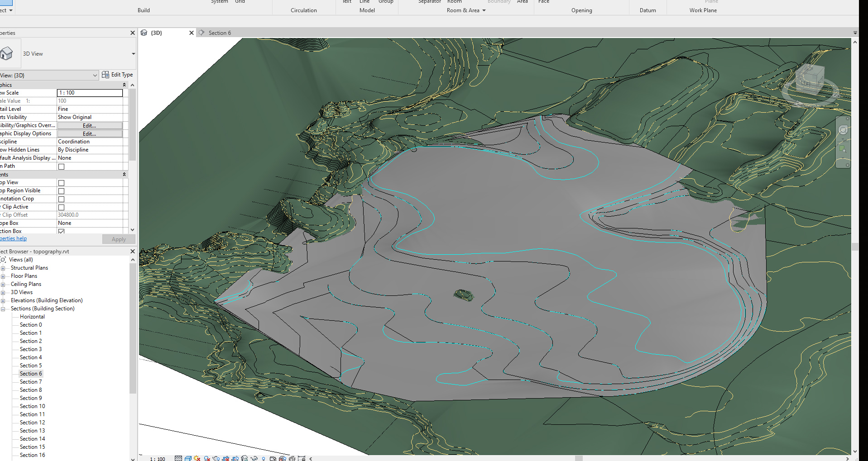Expand the Floor Plans tree node

pyautogui.click(x=4, y=276)
